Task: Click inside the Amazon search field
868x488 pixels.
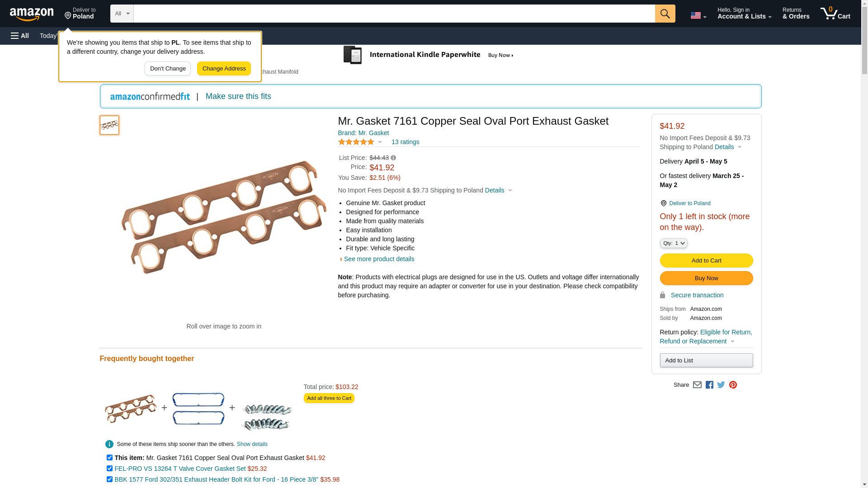Action: click(394, 14)
